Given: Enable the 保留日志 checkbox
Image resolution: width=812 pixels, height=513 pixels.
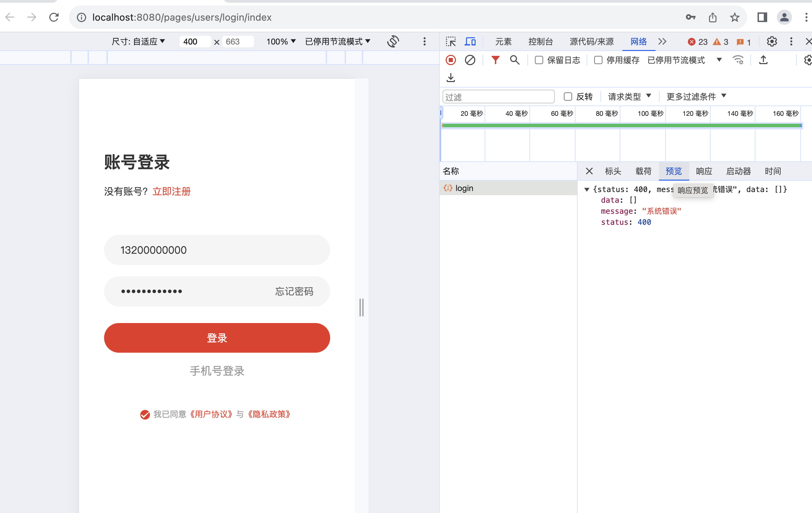Looking at the screenshot, I should (539, 60).
